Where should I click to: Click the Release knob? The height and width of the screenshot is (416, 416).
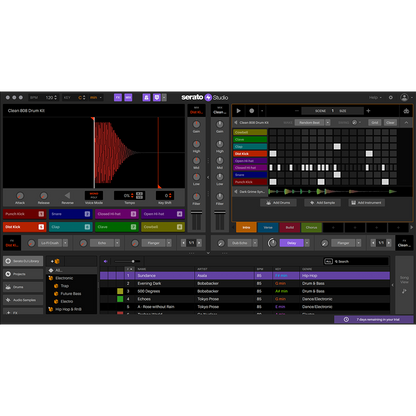pyautogui.click(x=43, y=196)
